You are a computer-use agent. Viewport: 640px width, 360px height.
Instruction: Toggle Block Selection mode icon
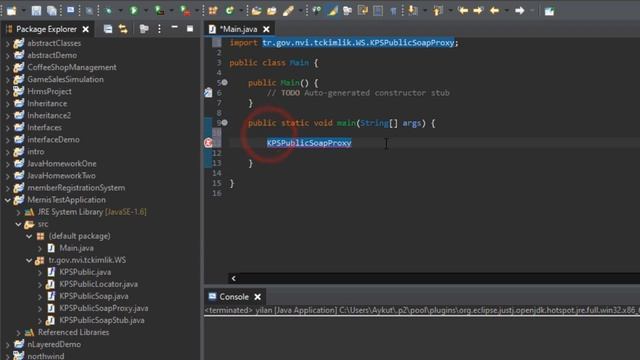pyautogui.click(x=378, y=10)
